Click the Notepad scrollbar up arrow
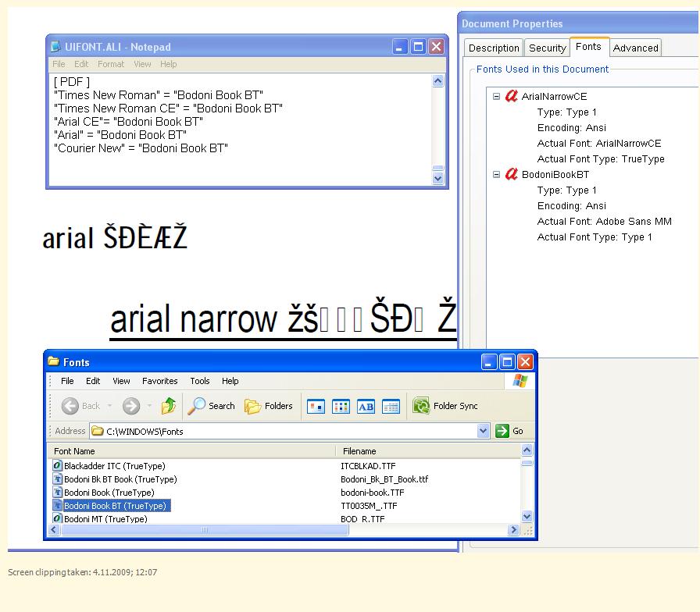Image resolution: width=700 pixels, height=612 pixels. 437,80
